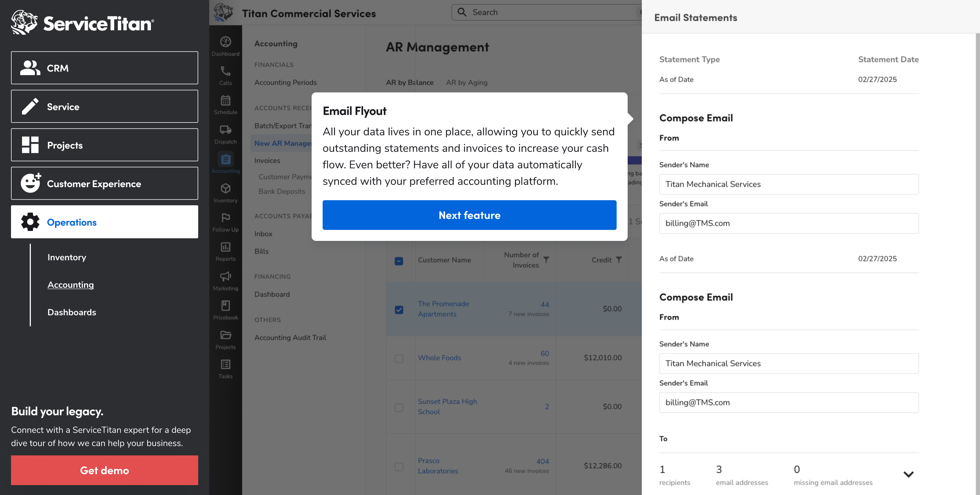980x495 pixels.
Task: Toggle the select-all header checkbox
Action: click(x=399, y=261)
